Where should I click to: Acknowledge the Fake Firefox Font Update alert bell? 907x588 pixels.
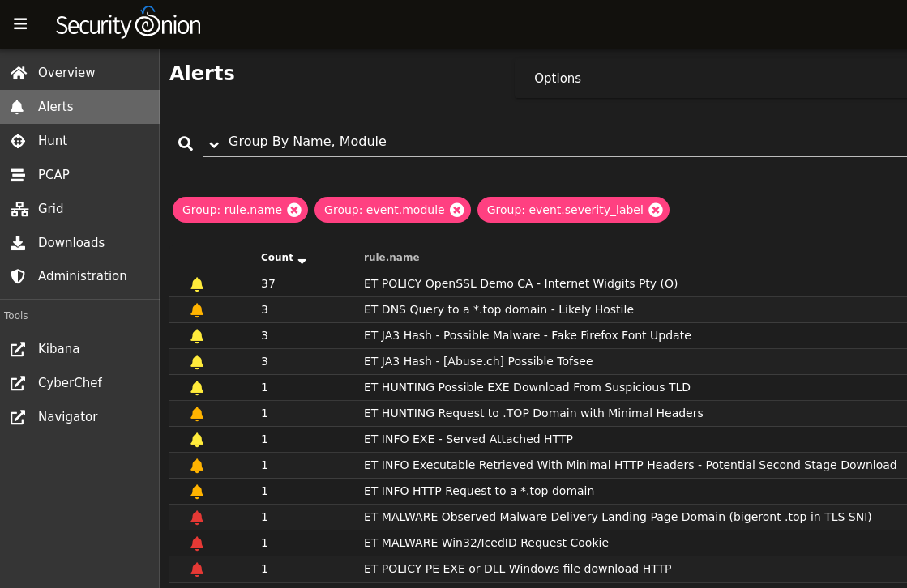pos(197,336)
